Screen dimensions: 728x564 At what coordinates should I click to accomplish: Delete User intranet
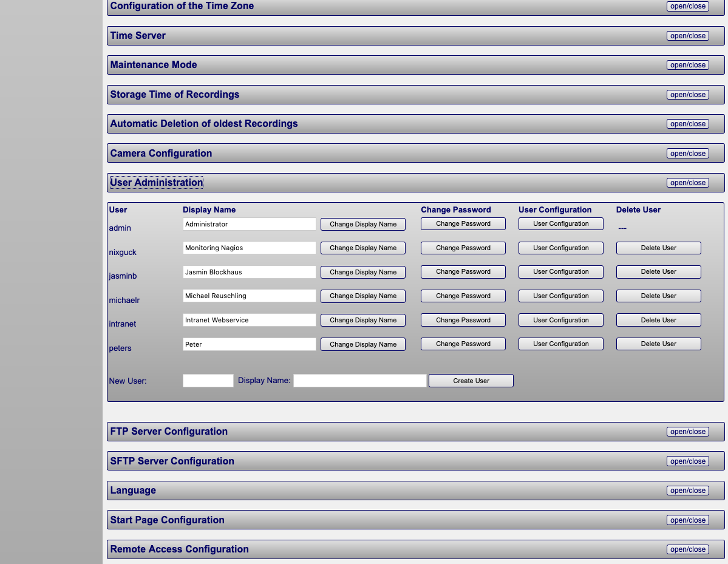click(x=658, y=320)
